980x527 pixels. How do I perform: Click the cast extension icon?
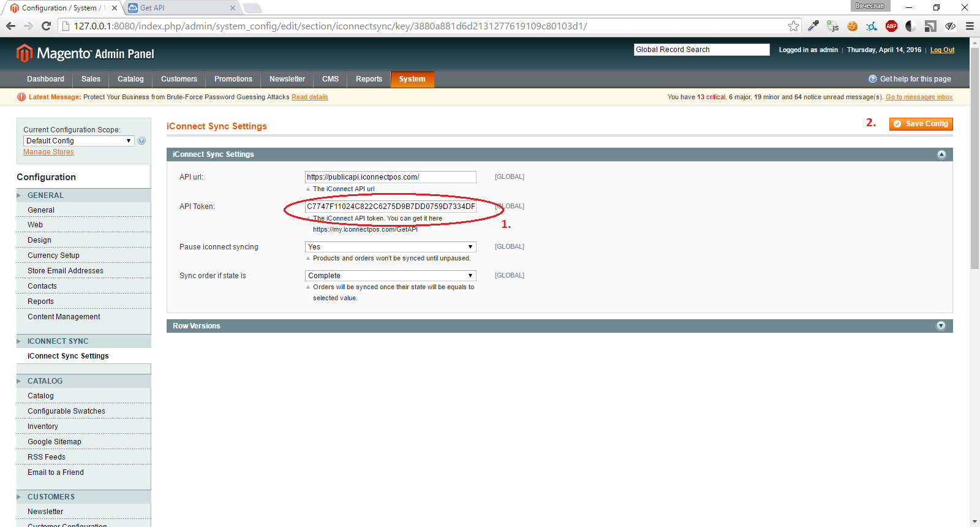tap(930, 26)
